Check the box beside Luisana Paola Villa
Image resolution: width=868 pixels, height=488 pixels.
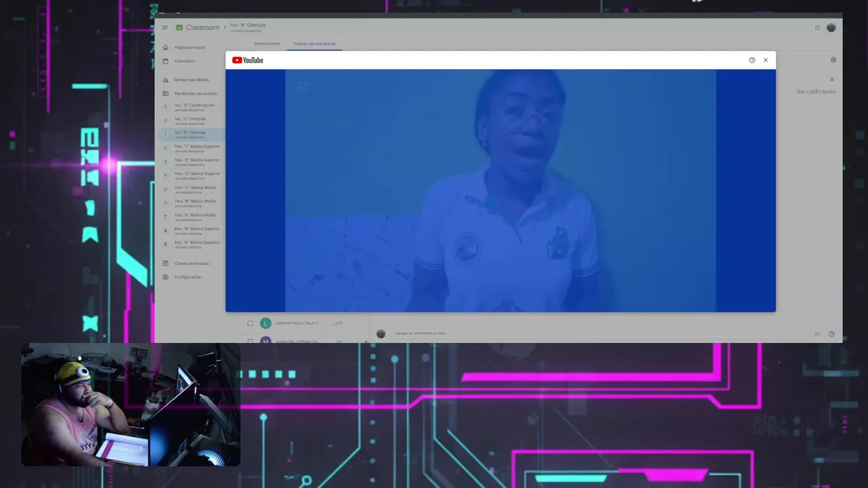(x=250, y=323)
